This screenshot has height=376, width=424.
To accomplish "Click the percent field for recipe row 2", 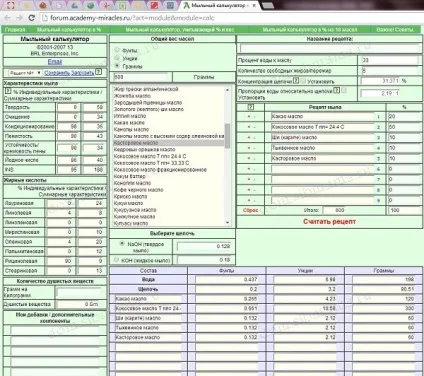I will point(404,127).
